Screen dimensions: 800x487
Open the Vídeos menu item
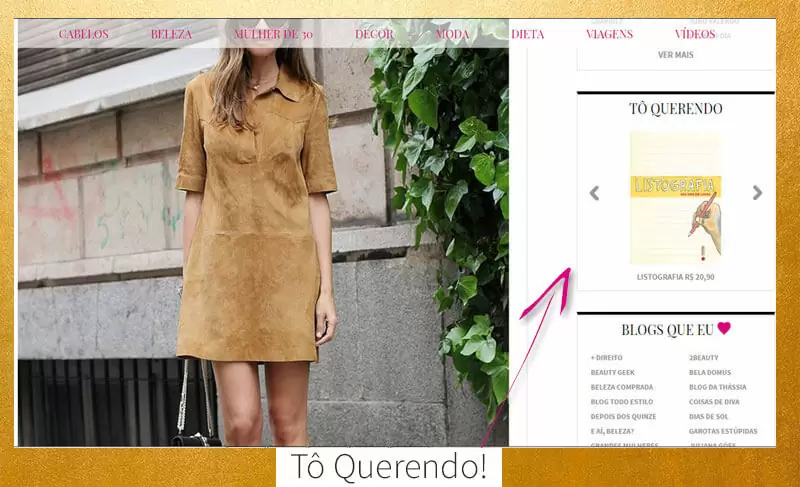coord(695,34)
